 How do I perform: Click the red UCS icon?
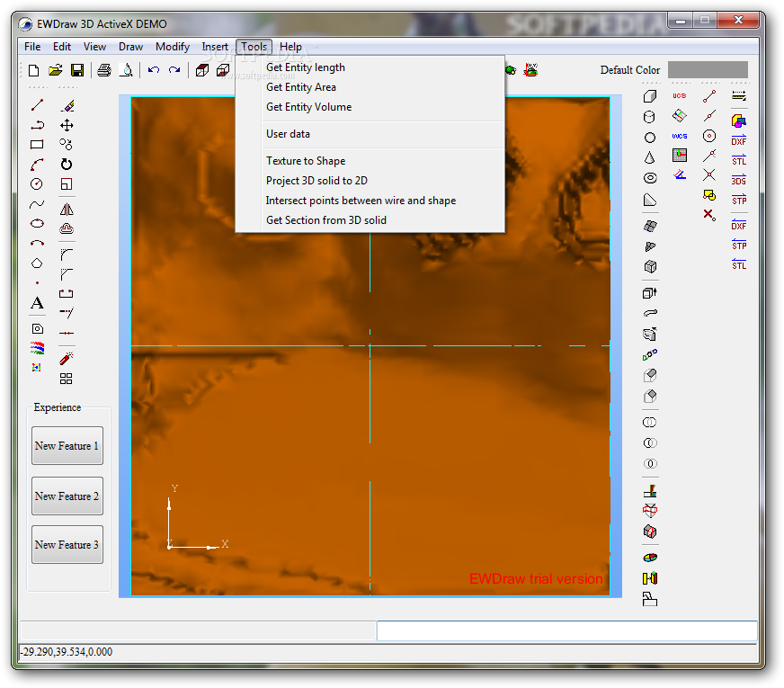[x=679, y=95]
